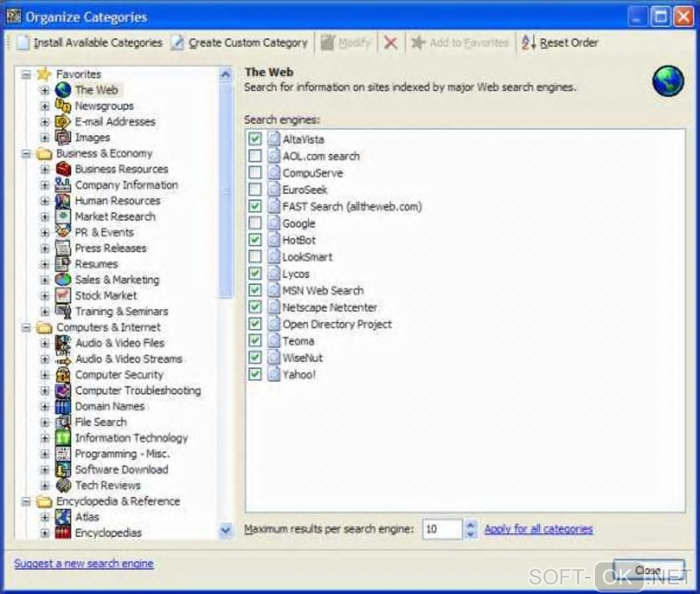Viewport: 700px width, 594px height.
Task: Click the maximum results input field
Action: [441, 529]
